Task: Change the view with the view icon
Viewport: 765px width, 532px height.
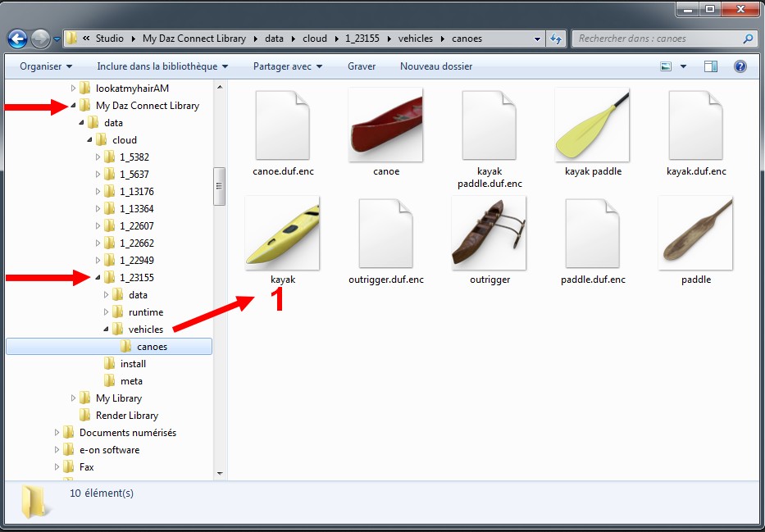Action: (x=666, y=66)
